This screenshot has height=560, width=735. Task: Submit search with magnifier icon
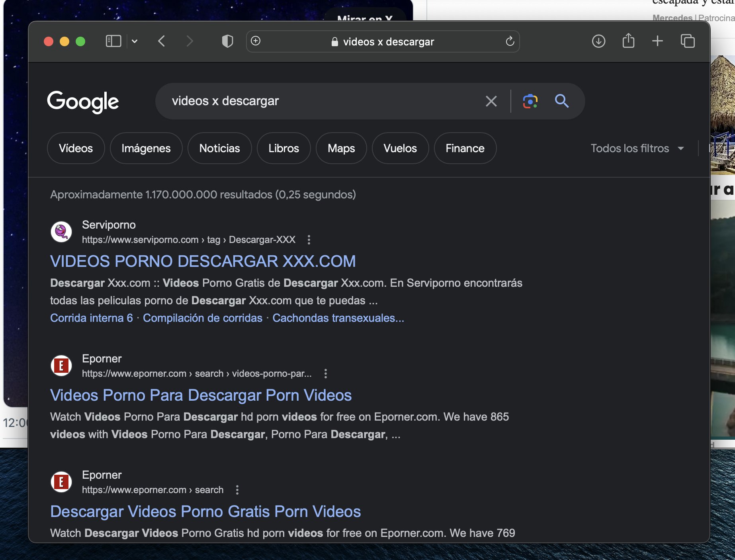point(562,101)
